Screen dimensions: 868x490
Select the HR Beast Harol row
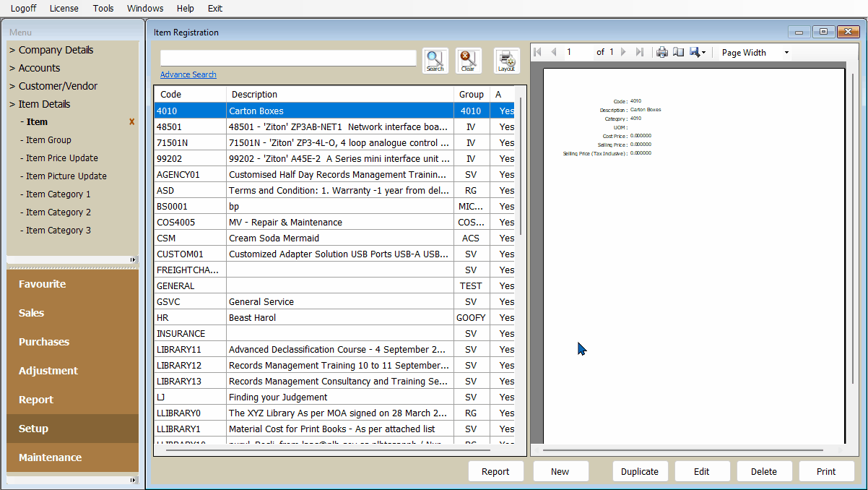[336, 318]
